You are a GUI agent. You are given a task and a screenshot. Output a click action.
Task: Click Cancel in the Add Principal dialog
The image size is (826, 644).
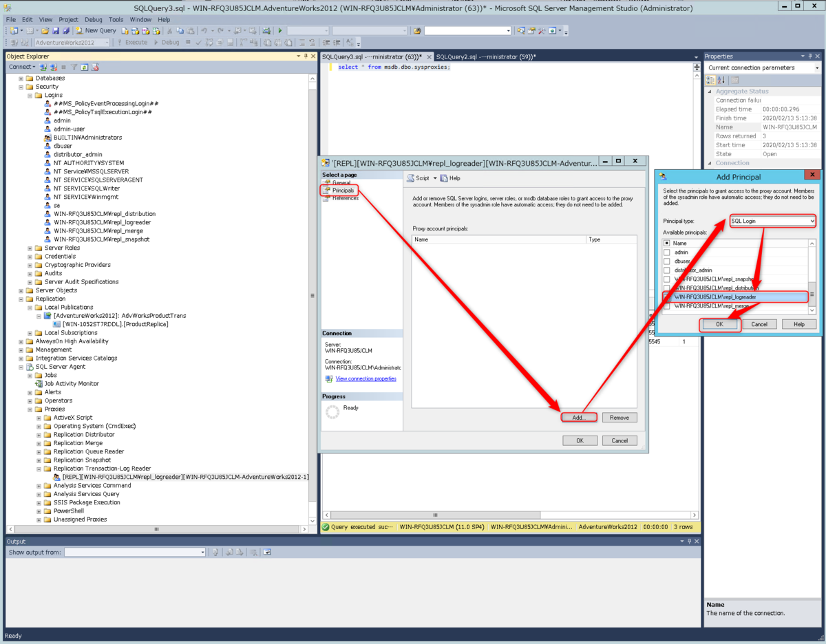pos(759,324)
